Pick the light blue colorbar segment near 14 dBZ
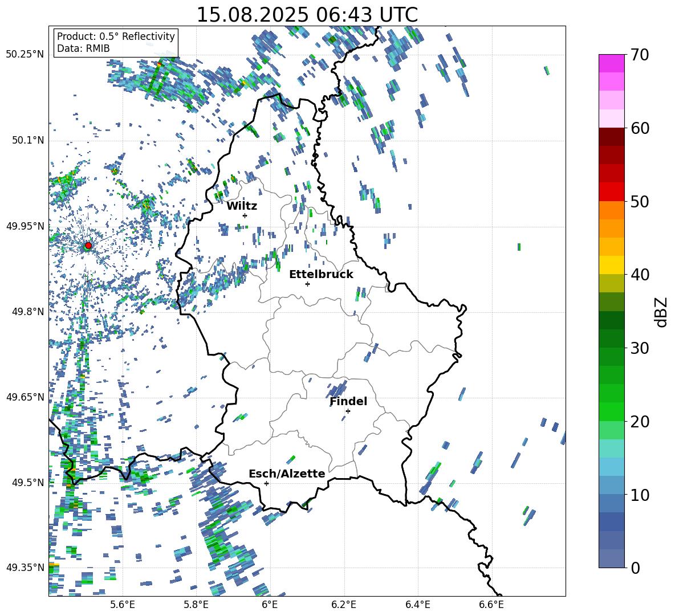The image size is (675, 616). (x=611, y=467)
